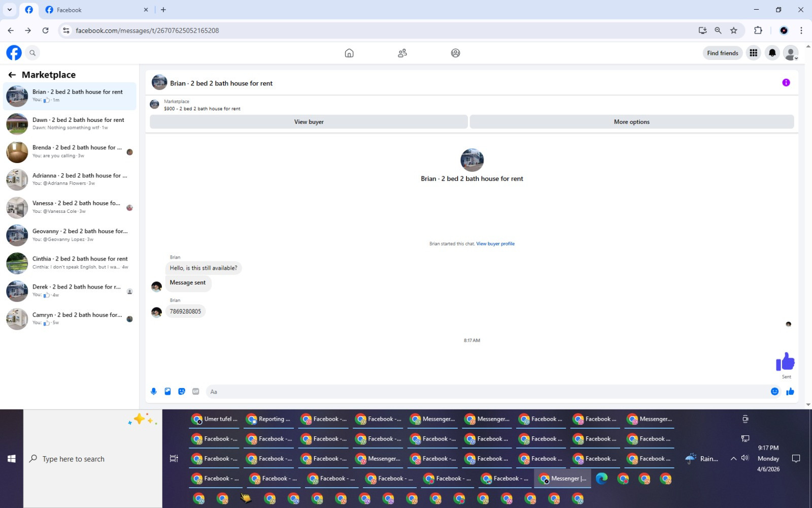812x508 pixels.
Task: Open Camryn's house for rent chat
Action: click(x=70, y=319)
